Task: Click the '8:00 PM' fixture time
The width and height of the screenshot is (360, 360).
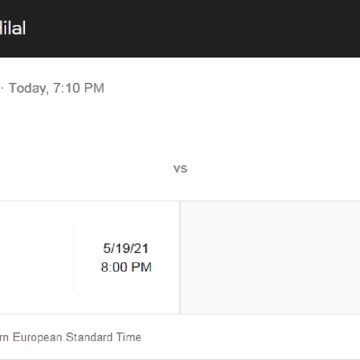Action: point(126,267)
